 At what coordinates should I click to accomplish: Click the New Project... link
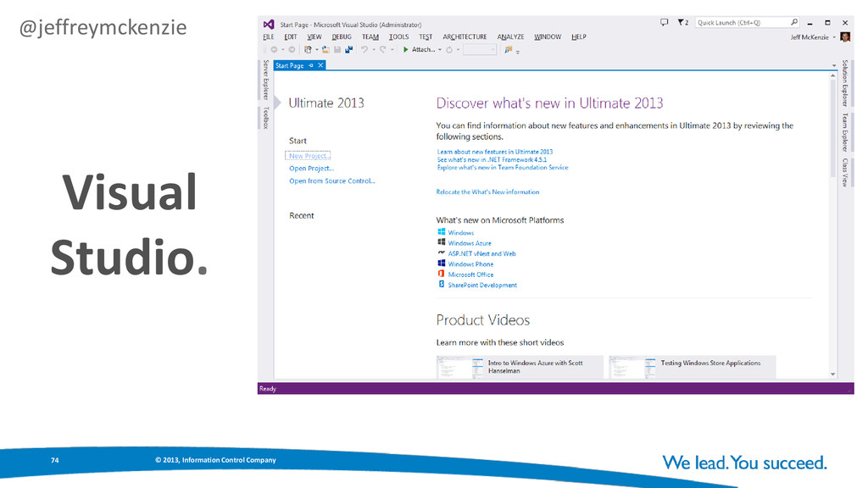point(309,156)
